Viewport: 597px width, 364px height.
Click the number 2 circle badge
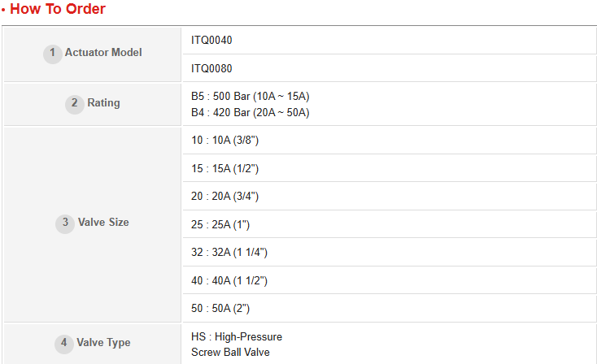point(75,103)
